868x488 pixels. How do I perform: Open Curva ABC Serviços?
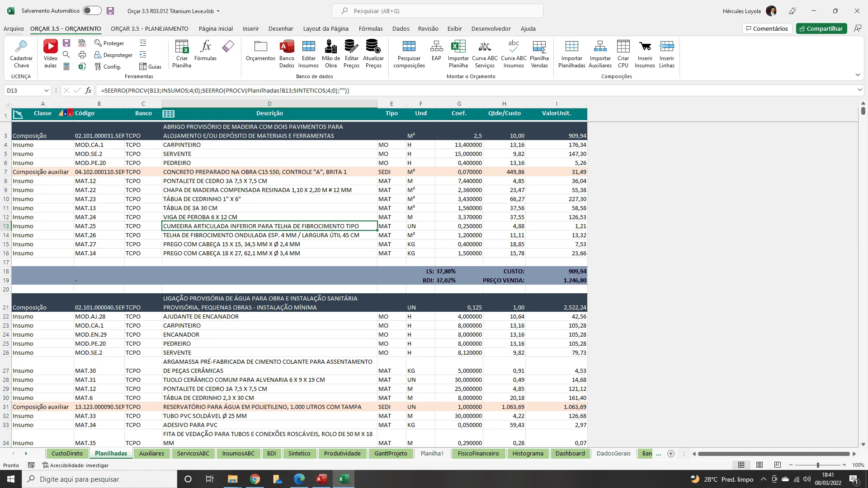click(x=485, y=53)
